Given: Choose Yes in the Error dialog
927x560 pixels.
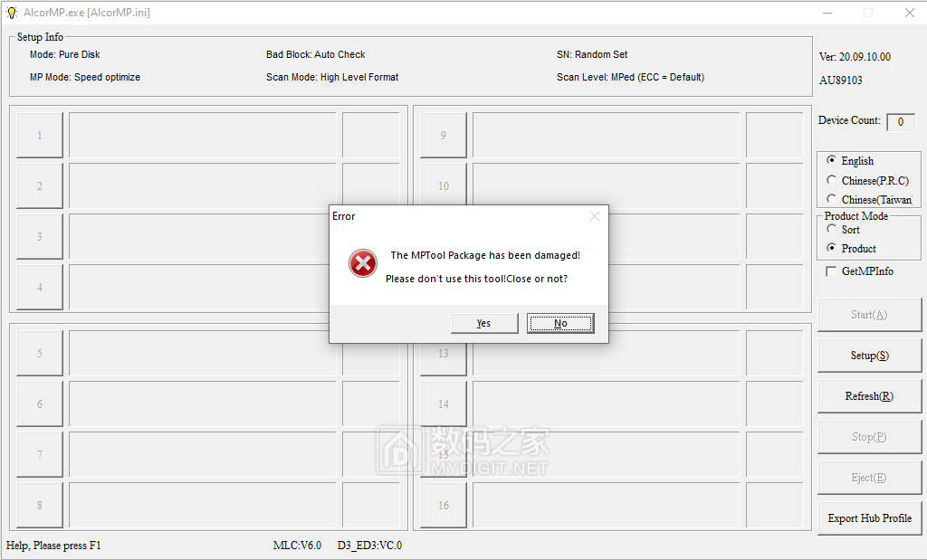Looking at the screenshot, I should [484, 323].
